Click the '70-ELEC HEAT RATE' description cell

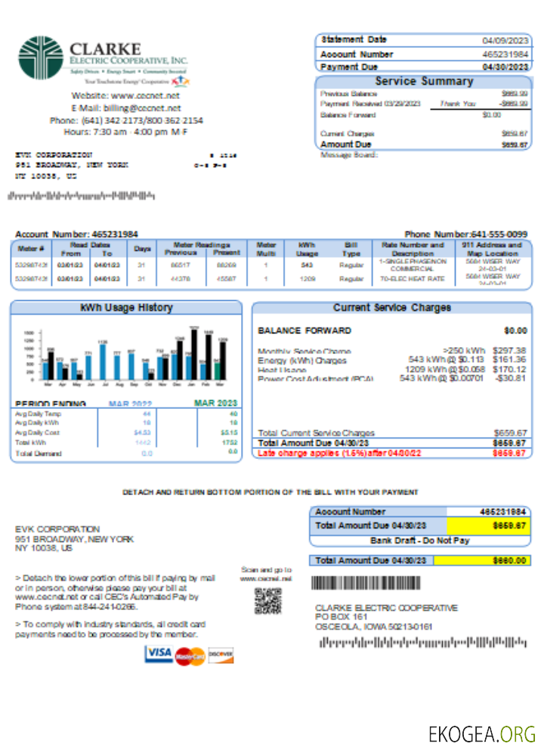point(412,279)
